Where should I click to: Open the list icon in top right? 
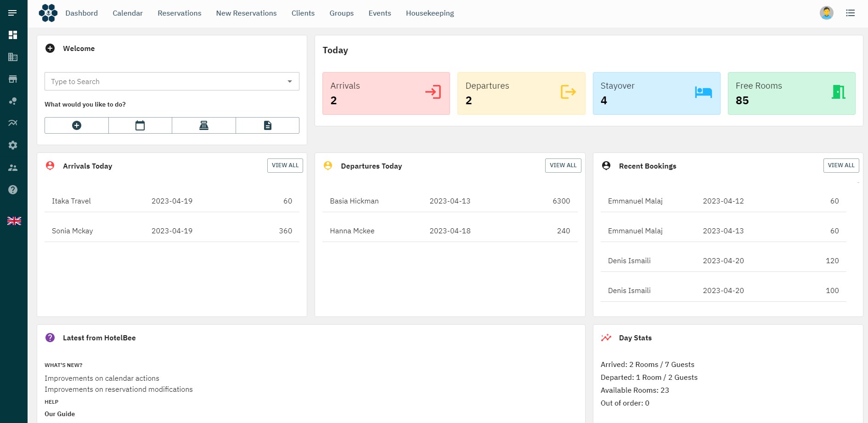click(x=850, y=13)
